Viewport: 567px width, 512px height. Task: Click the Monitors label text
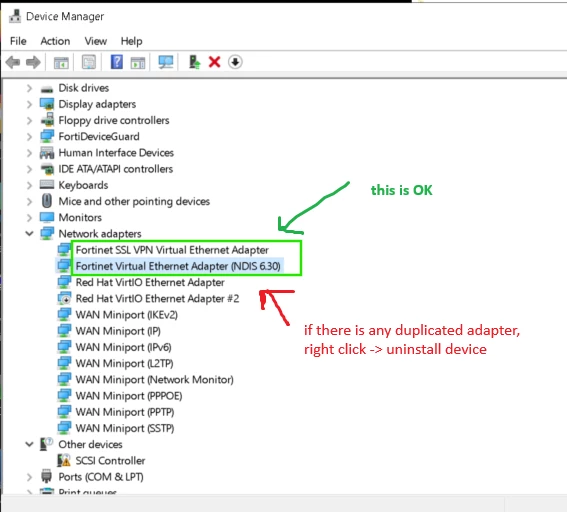click(x=80, y=218)
